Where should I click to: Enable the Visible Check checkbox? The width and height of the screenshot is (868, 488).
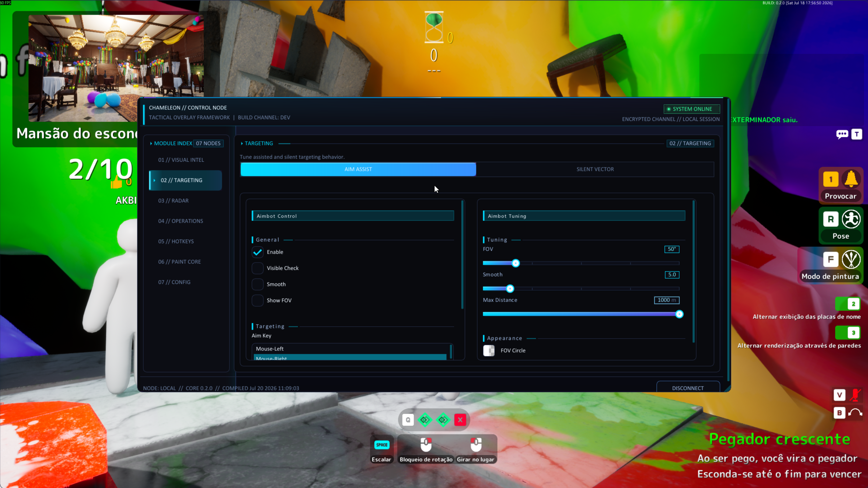click(x=257, y=268)
